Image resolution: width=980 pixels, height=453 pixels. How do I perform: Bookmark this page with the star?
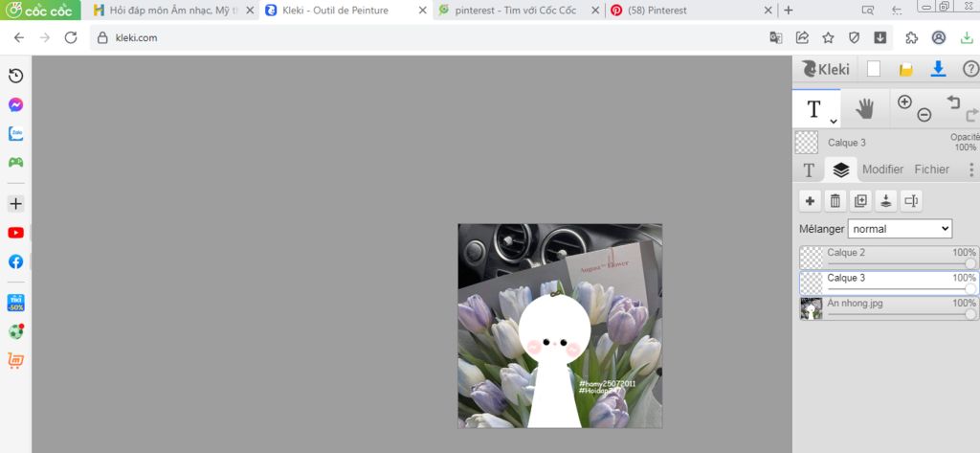coord(828,37)
